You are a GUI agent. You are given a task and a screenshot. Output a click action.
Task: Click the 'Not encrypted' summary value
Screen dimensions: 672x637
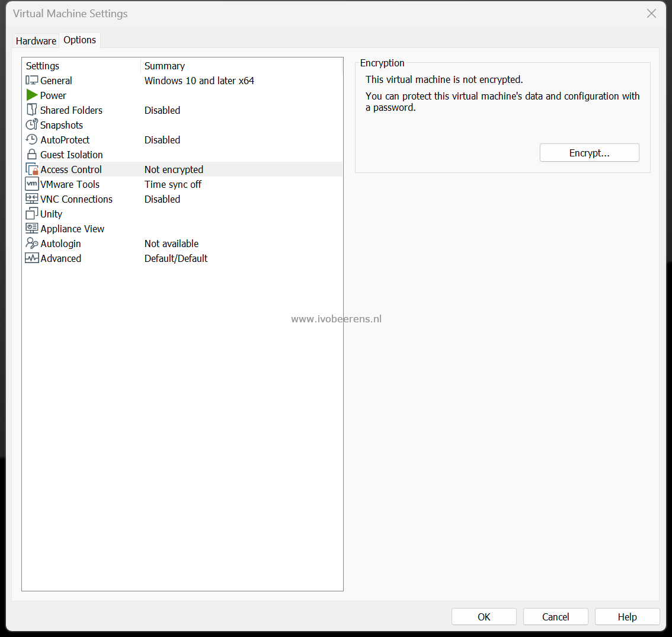[x=174, y=169]
